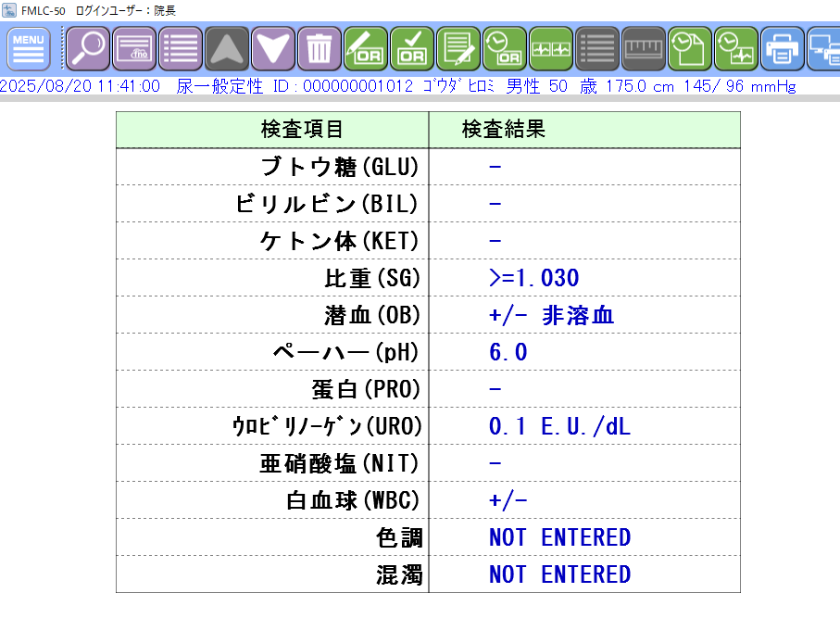Image resolution: width=840 pixels, height=618 pixels.
Task: Click the 検査項目 column header
Action: [272, 130]
